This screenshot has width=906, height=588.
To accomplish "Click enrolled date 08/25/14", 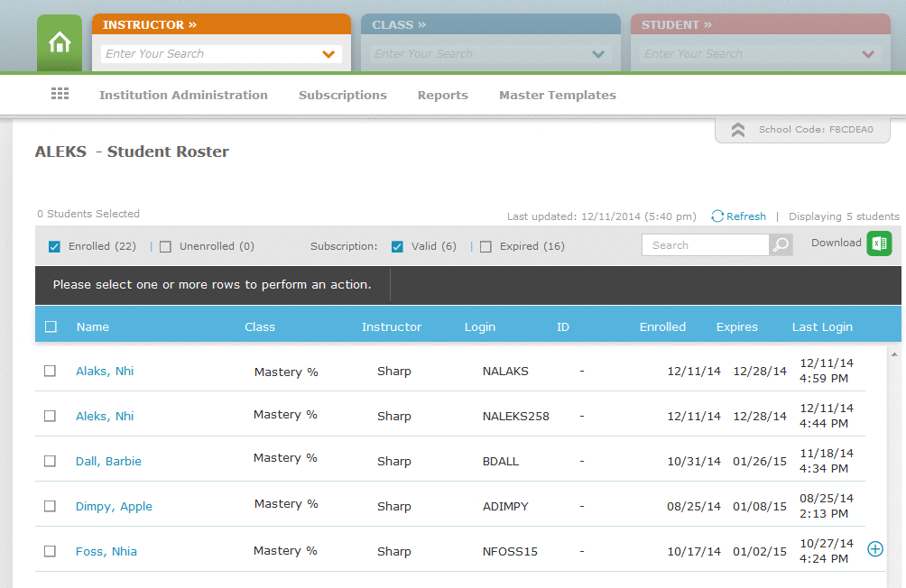I will [x=694, y=506].
